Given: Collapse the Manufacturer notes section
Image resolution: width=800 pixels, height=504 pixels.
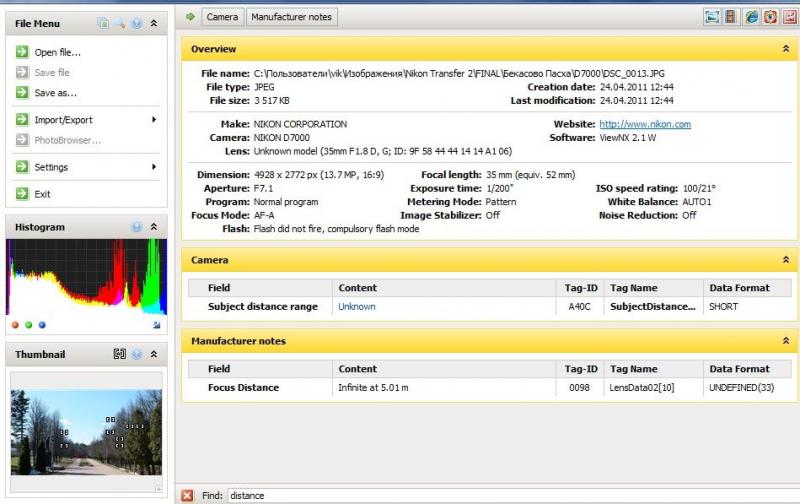Looking at the screenshot, I should point(786,341).
